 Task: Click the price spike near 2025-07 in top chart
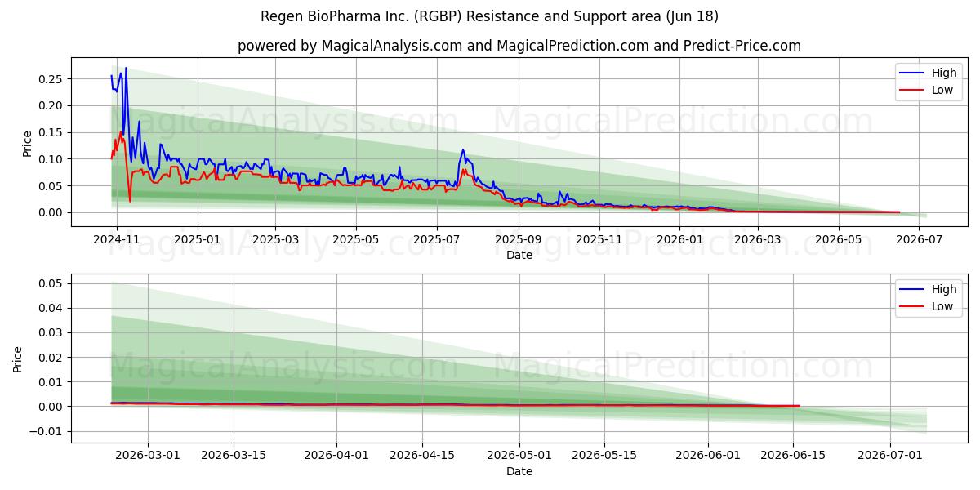463,150
